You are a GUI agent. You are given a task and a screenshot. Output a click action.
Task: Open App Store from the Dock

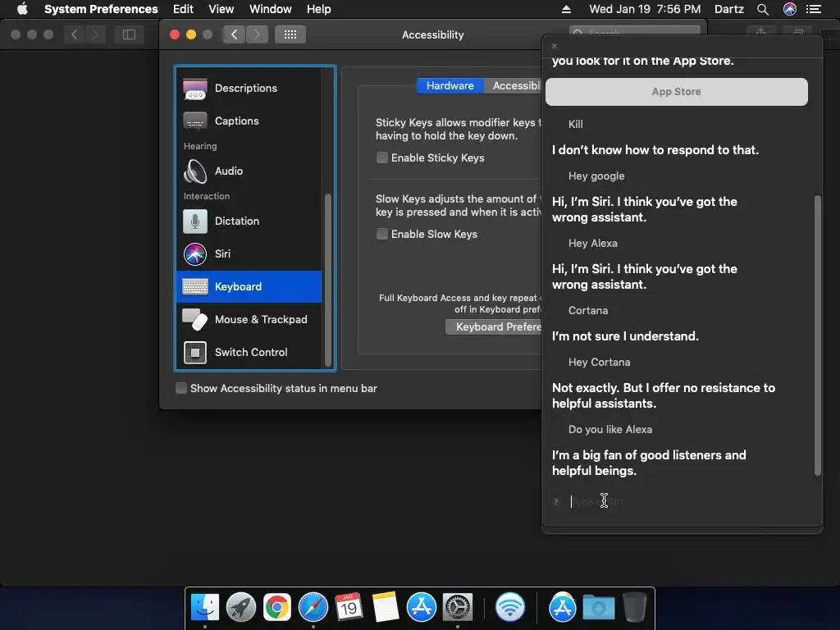point(422,607)
